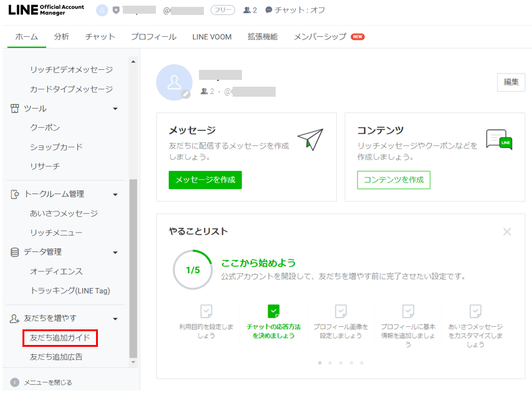Switch to the 分析 tab
Image resolution: width=532 pixels, height=393 pixels.
coord(62,37)
